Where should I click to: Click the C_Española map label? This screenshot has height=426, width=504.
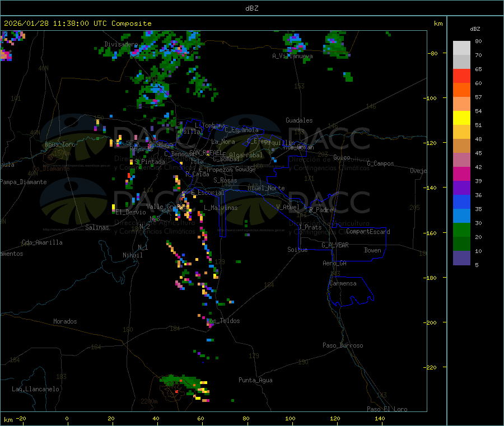(x=241, y=130)
